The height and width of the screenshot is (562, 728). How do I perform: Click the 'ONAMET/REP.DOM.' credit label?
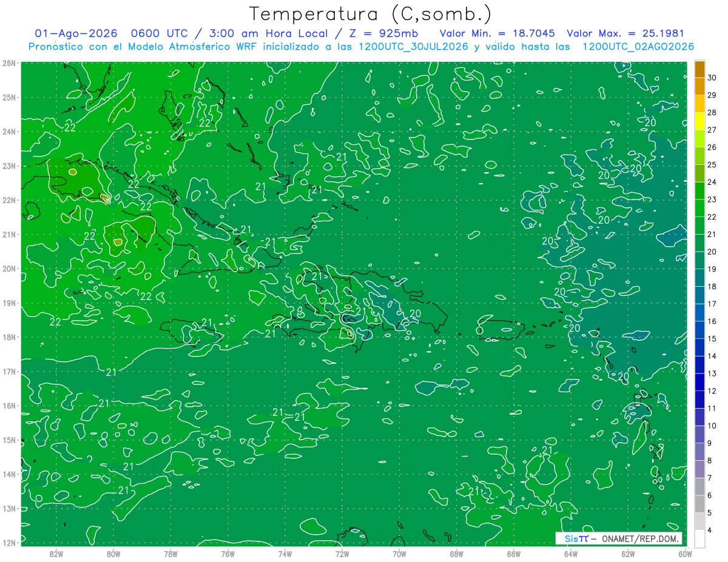(x=639, y=538)
